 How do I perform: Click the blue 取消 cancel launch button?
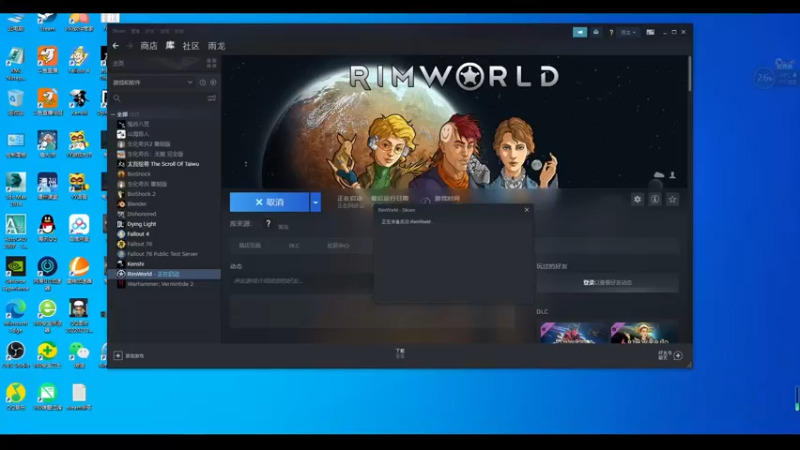coord(269,202)
